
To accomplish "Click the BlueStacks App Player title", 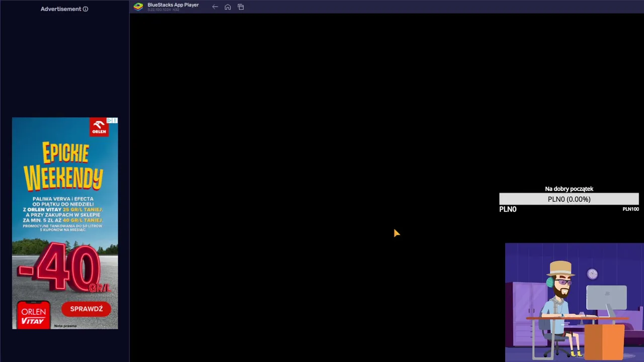I will coord(173,5).
